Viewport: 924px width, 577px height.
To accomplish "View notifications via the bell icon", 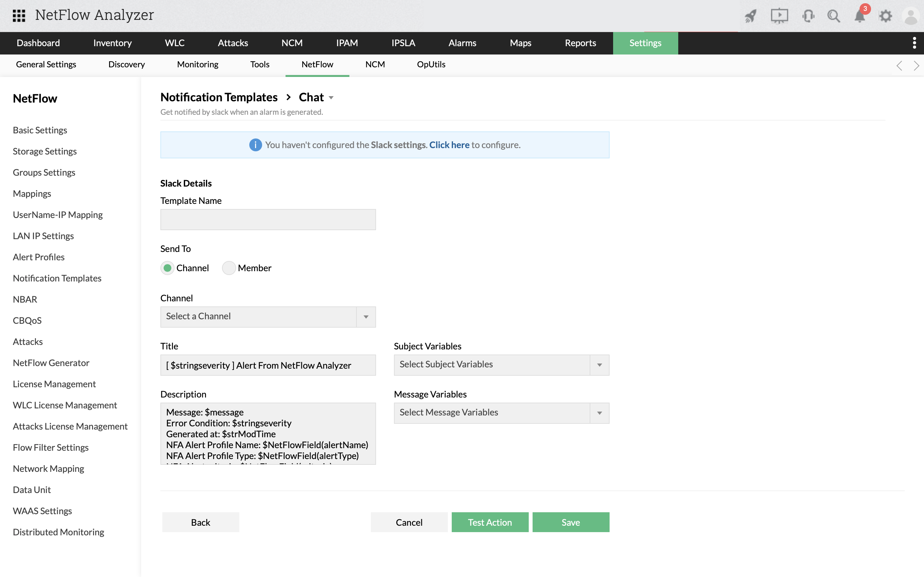I will click(860, 16).
